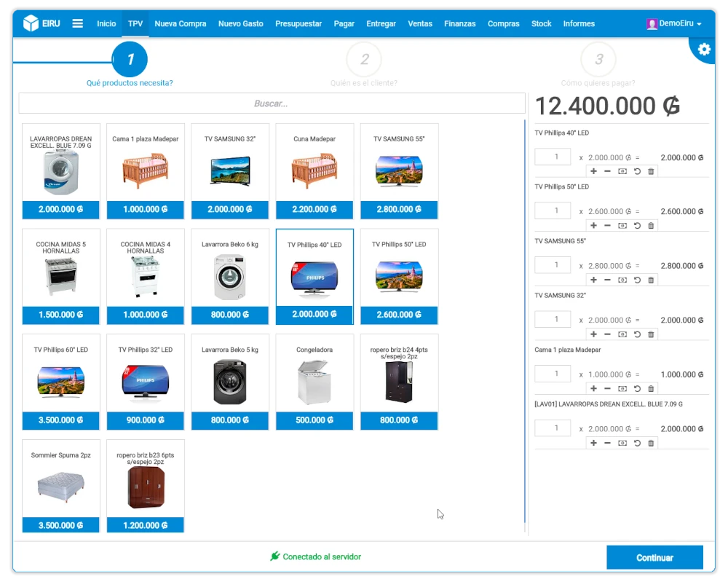
Task: Click the 12.400.000 total amount
Action: (x=607, y=106)
